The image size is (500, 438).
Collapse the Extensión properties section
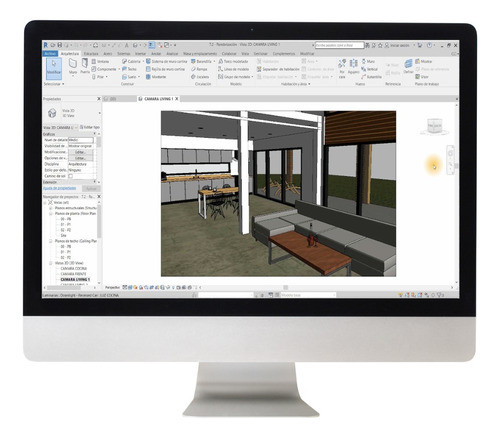pyautogui.click(x=94, y=182)
